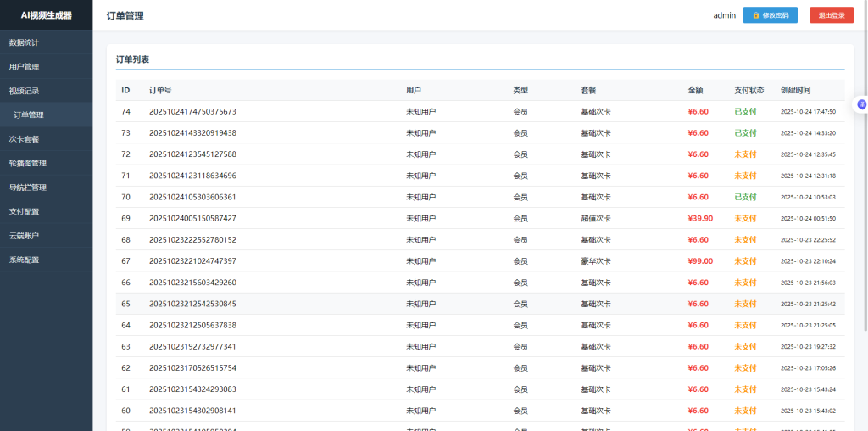Go to 用户管理 in the sidebar
This screenshot has height=431, width=868.
pos(24,66)
